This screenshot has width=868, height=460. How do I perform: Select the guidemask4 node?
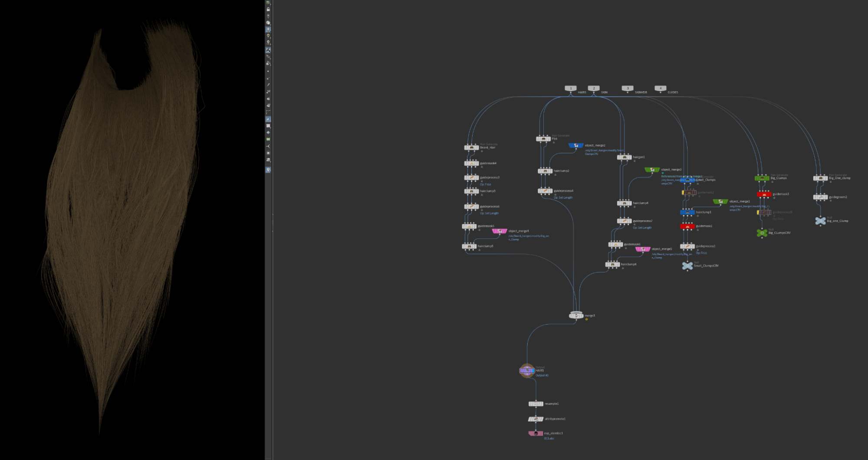tap(471, 163)
